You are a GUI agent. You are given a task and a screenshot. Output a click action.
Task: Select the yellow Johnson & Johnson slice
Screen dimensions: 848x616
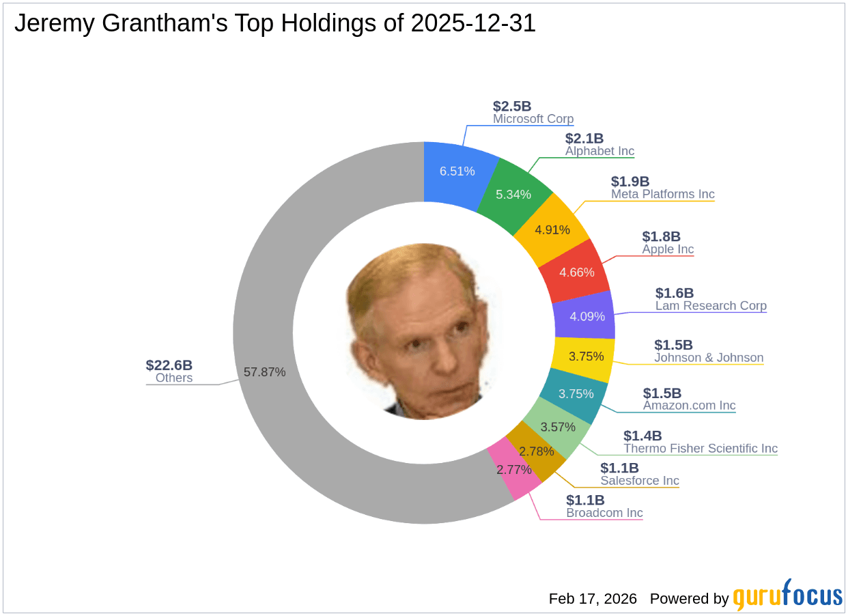(x=582, y=356)
